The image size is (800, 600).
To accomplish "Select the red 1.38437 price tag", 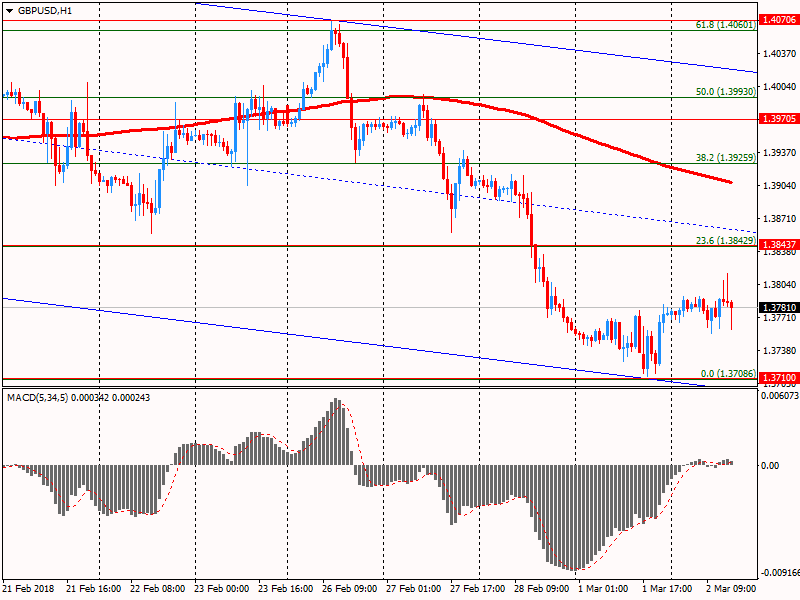I will [x=778, y=245].
